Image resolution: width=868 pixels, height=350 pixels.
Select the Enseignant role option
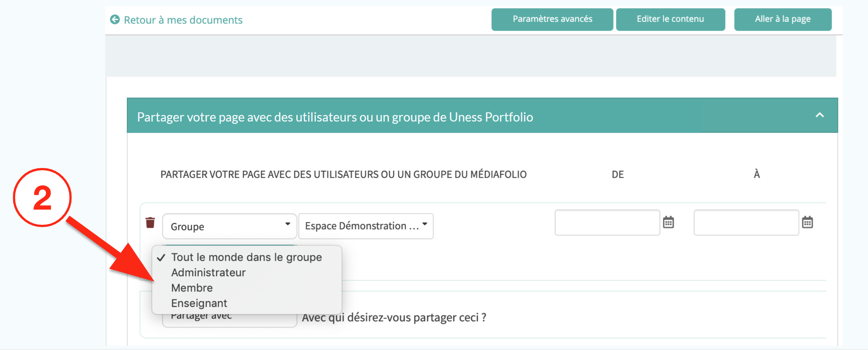199,303
